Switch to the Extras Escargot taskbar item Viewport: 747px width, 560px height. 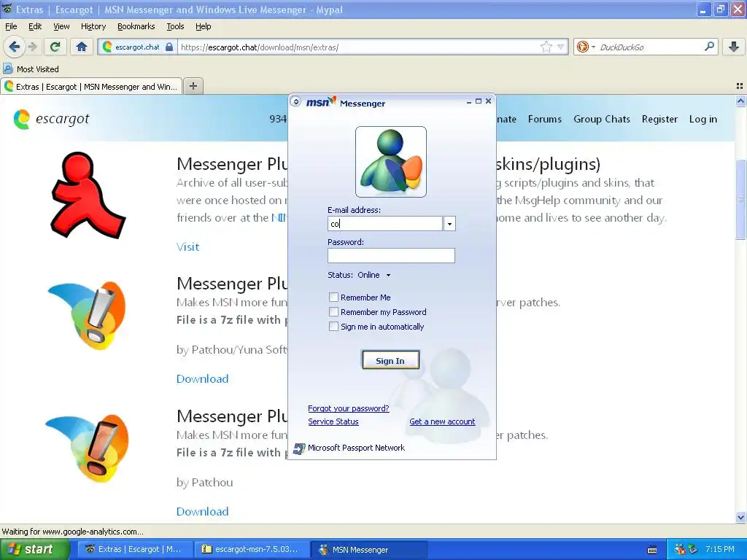point(134,550)
